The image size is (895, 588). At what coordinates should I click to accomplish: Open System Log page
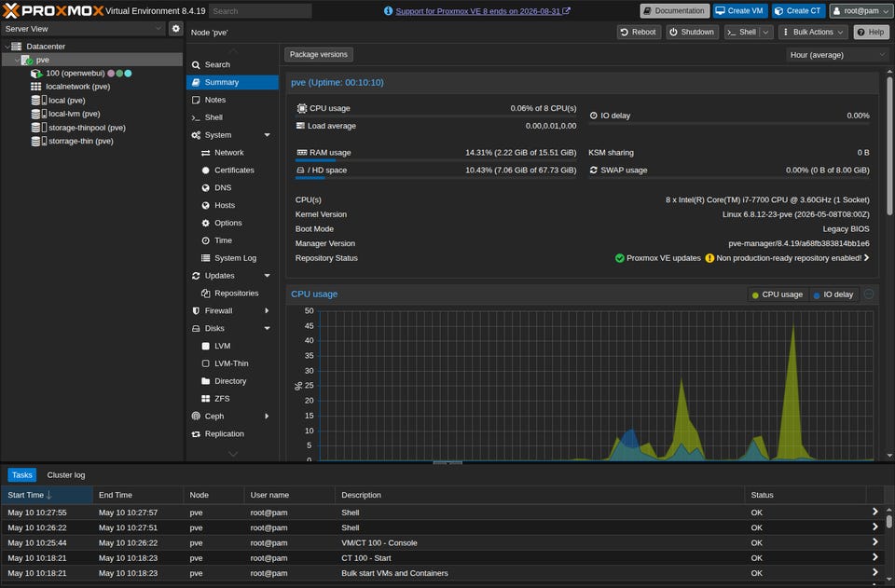click(232, 258)
